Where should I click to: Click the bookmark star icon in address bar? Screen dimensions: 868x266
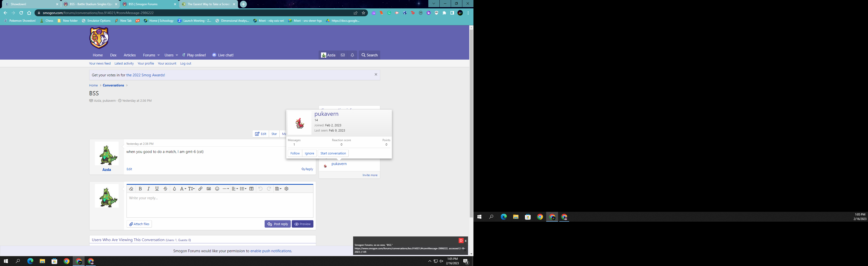point(363,13)
